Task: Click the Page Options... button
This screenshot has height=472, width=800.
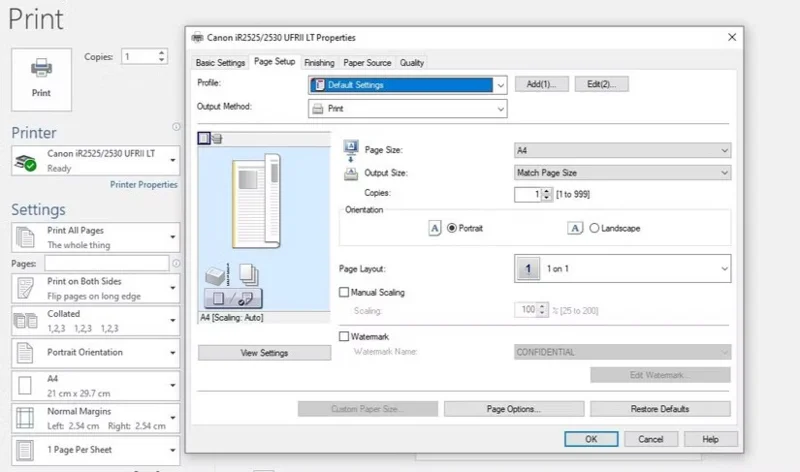Action: click(x=514, y=409)
